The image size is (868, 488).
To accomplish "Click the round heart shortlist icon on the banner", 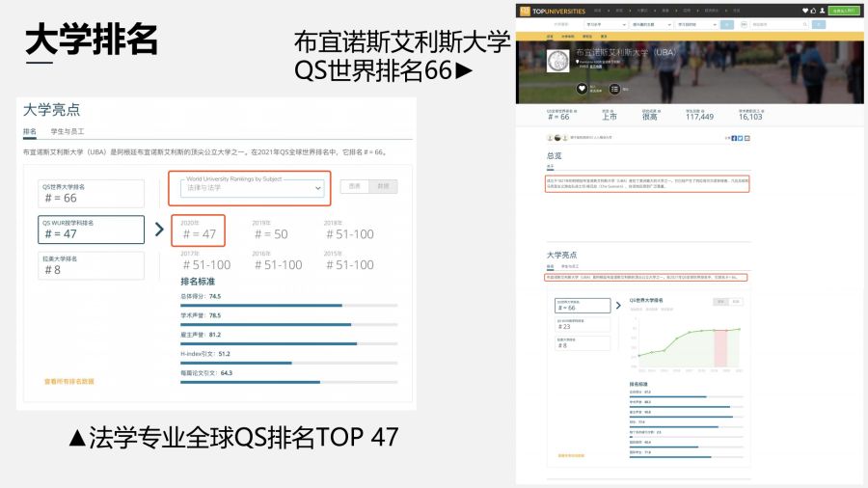I will (x=582, y=89).
